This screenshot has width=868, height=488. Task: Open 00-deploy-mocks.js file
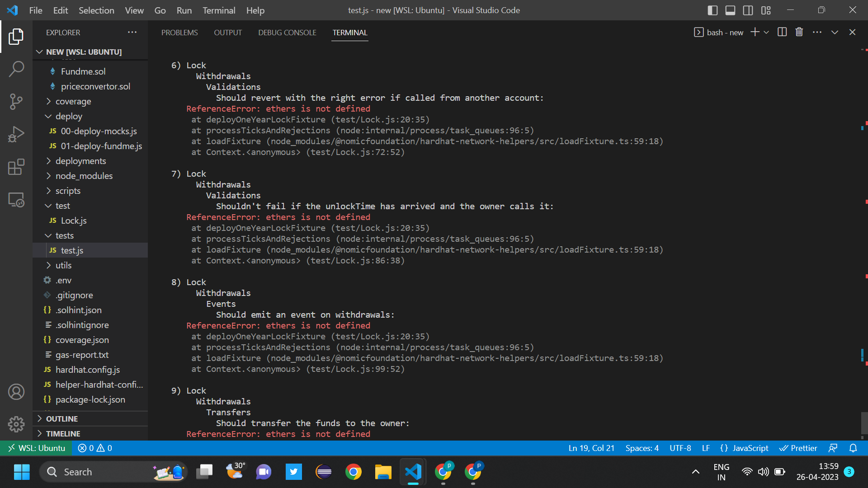pos(99,131)
